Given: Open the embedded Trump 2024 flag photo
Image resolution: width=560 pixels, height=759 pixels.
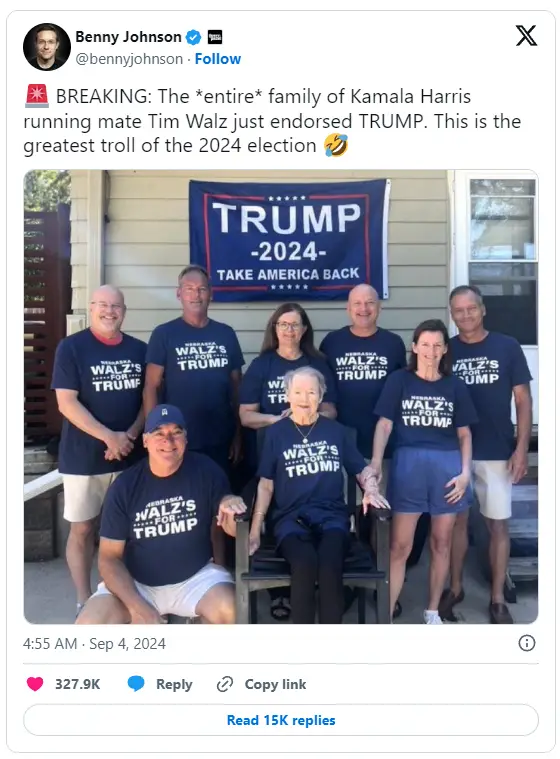Looking at the screenshot, I should click(281, 396).
